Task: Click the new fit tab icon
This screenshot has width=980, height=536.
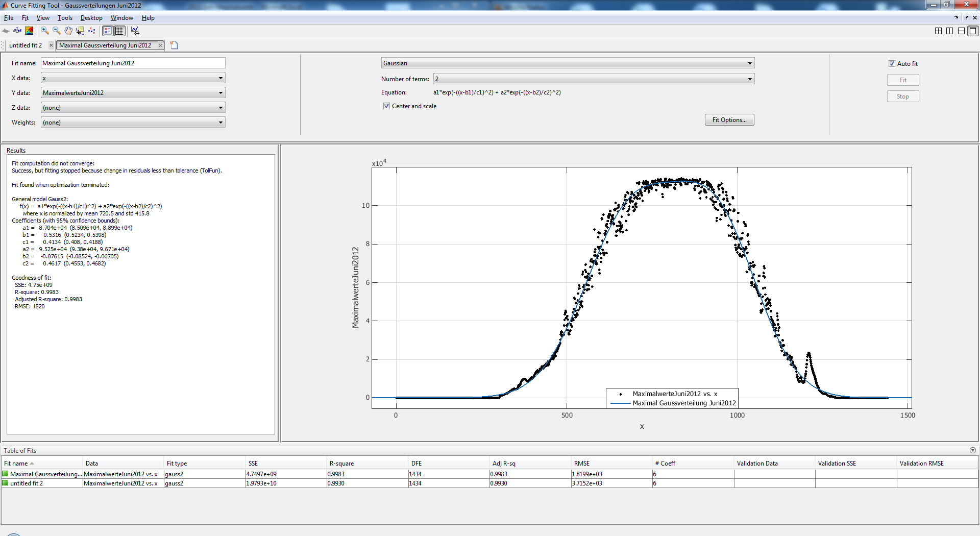Action: (174, 45)
